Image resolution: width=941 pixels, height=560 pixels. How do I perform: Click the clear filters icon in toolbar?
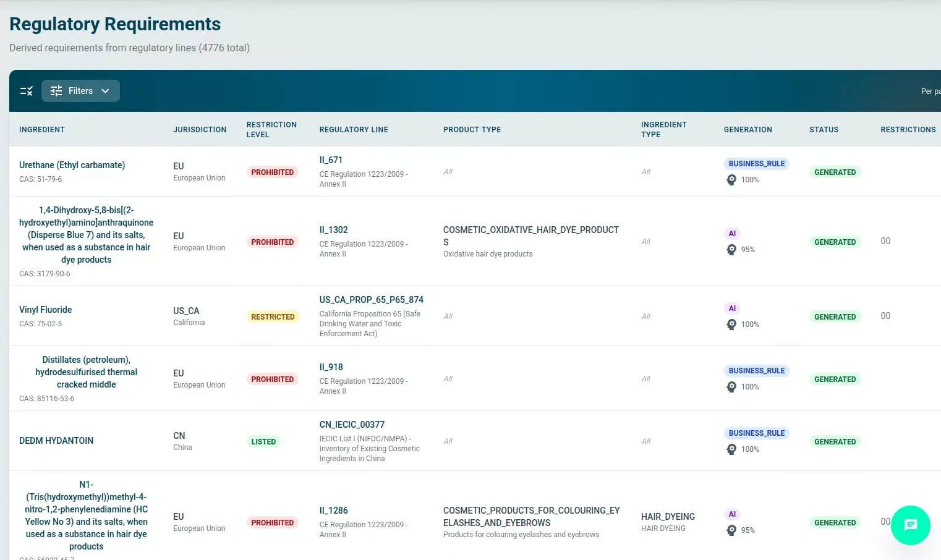click(27, 91)
